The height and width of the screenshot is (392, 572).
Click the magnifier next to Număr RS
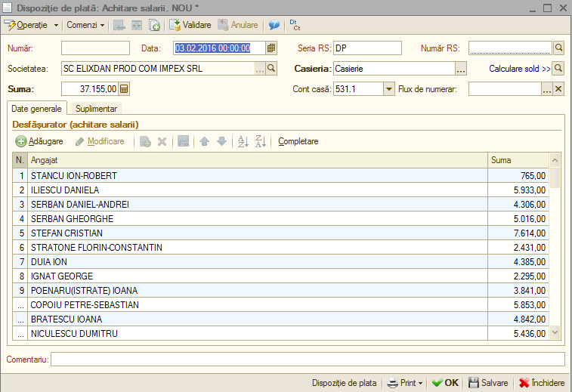click(558, 48)
